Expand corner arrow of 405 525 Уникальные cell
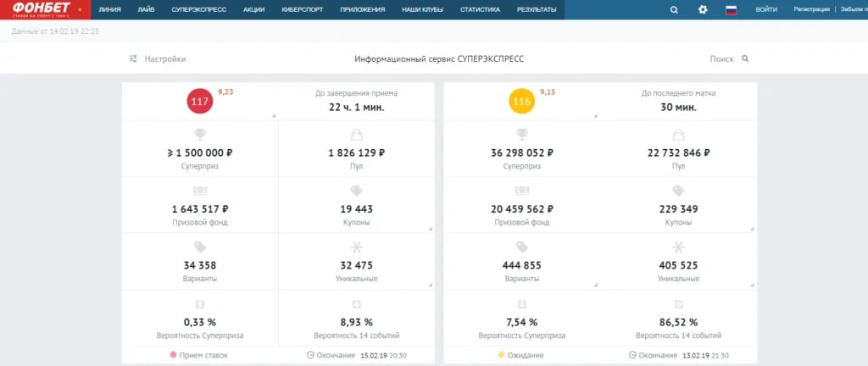 click(752, 285)
